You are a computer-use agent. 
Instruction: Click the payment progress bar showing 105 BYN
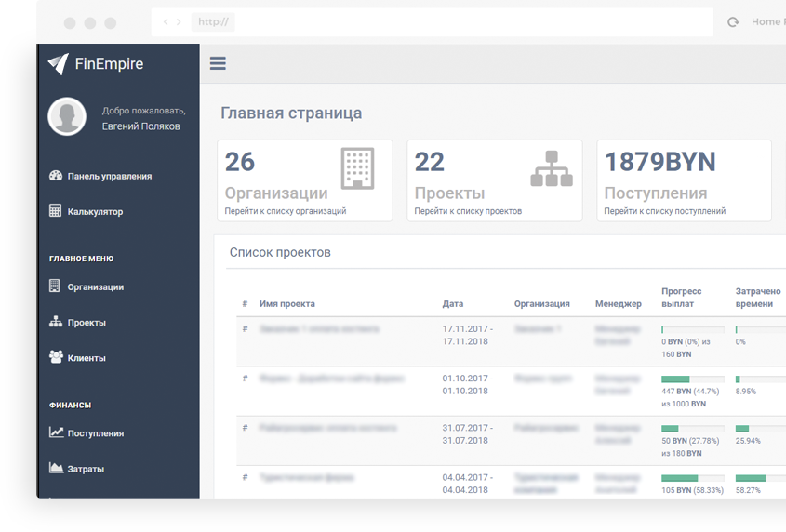(693, 478)
